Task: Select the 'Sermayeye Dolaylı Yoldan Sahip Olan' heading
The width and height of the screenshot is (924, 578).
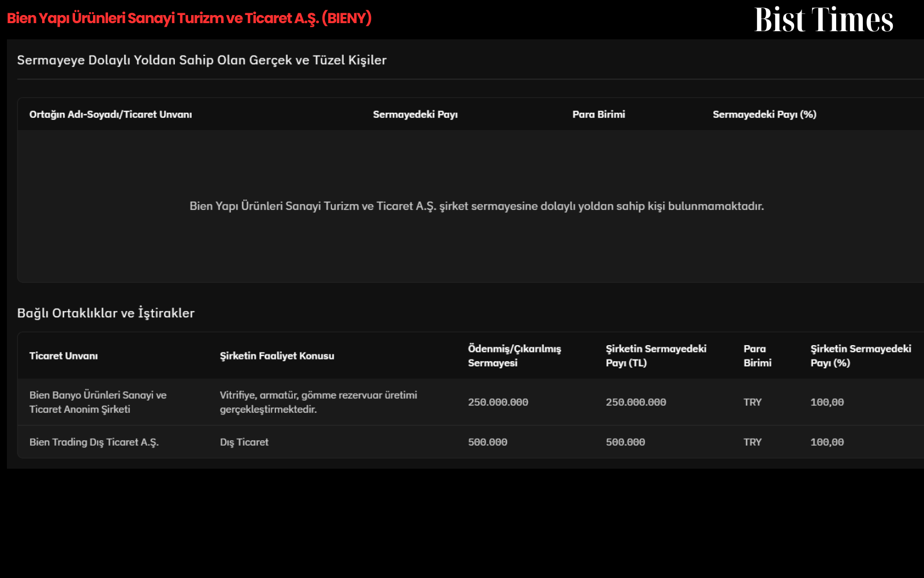Action: [x=202, y=60]
